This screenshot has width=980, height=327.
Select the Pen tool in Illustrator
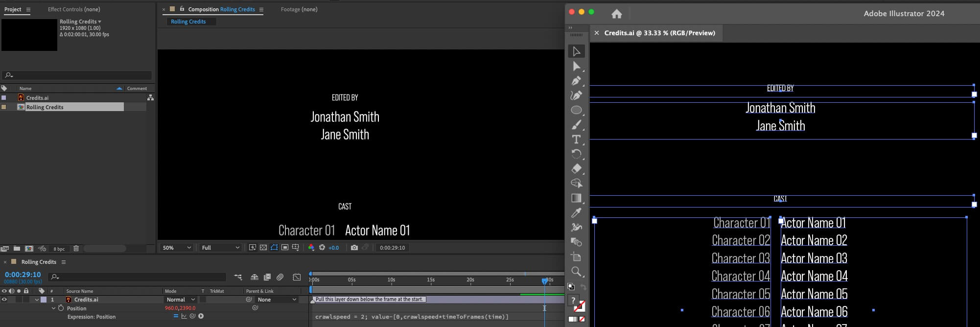[576, 81]
